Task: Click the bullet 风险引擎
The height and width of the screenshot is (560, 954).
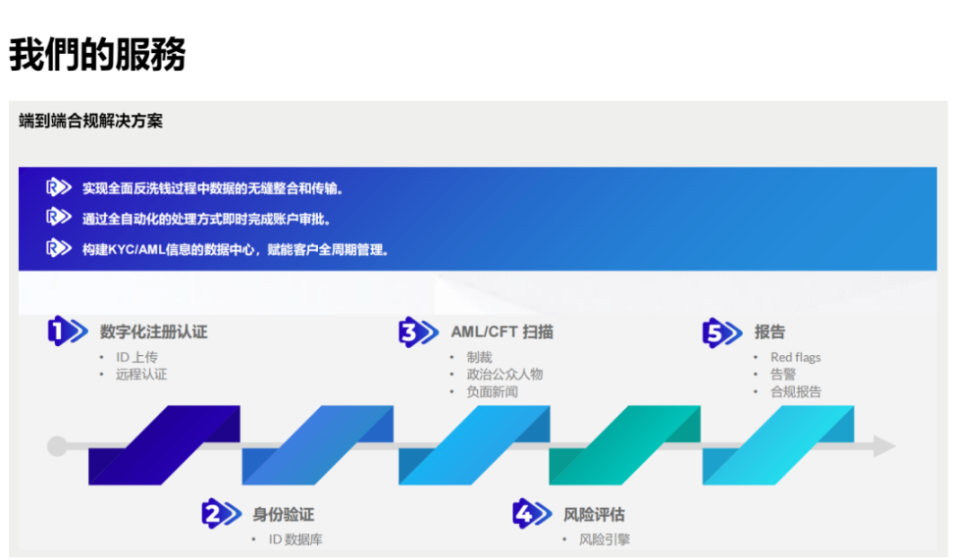Action: tap(605, 539)
